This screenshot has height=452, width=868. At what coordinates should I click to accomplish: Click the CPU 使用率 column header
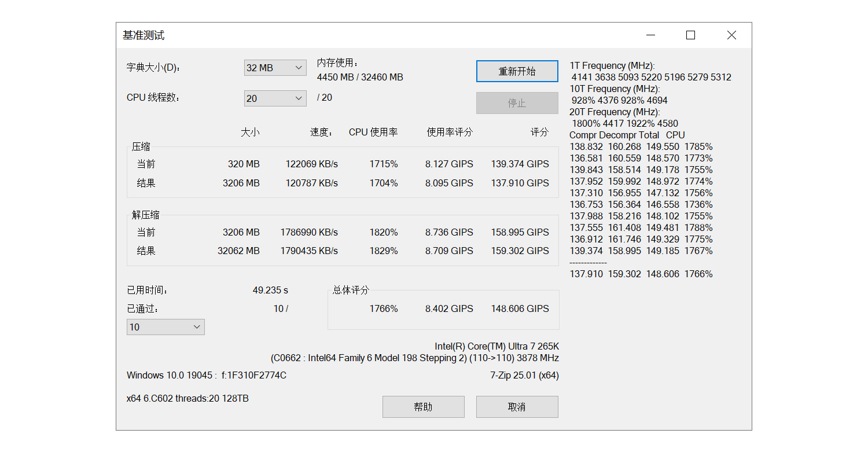coord(373,132)
